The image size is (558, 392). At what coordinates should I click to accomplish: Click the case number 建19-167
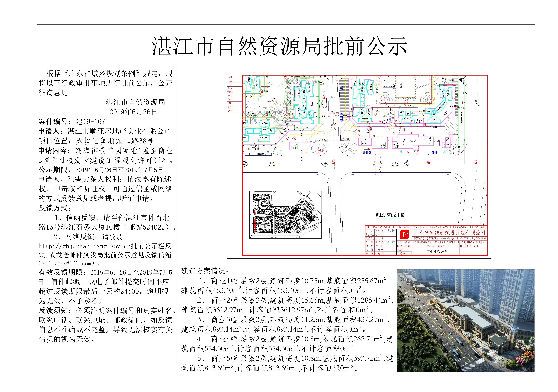coord(90,122)
